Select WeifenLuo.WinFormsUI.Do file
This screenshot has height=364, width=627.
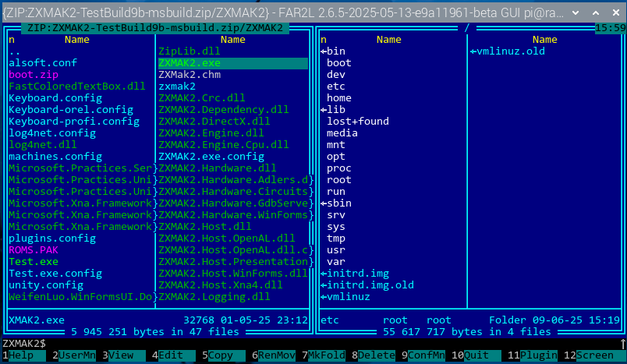click(80, 297)
